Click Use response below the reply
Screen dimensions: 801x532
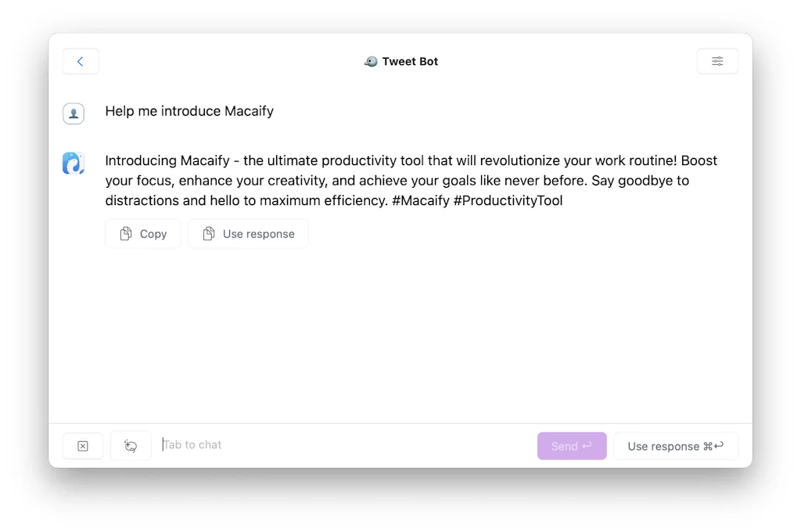tap(248, 233)
